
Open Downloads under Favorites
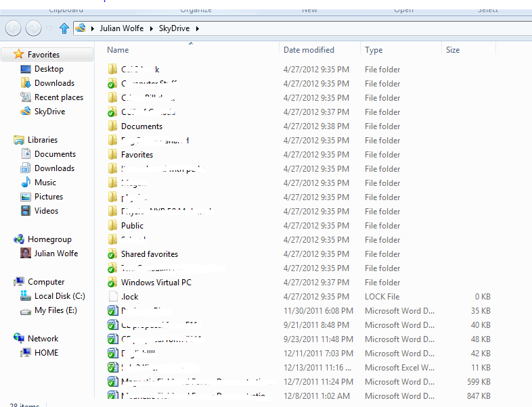coord(54,83)
